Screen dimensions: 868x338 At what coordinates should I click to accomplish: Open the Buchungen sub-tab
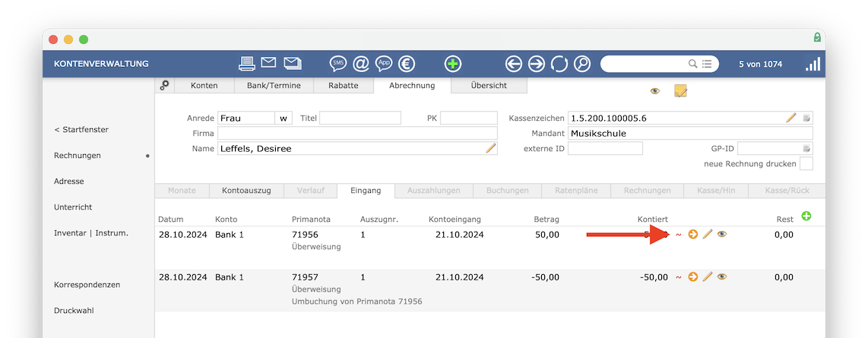click(x=508, y=191)
